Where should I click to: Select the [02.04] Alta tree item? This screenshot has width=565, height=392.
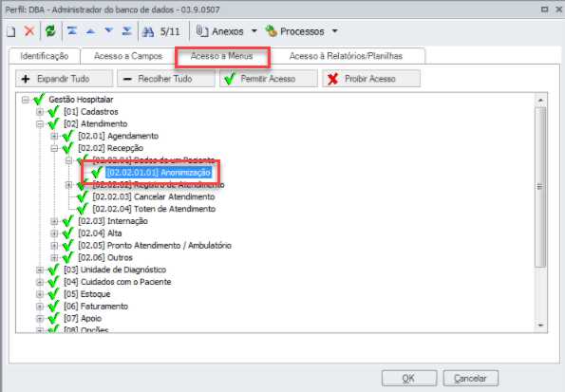(x=100, y=233)
